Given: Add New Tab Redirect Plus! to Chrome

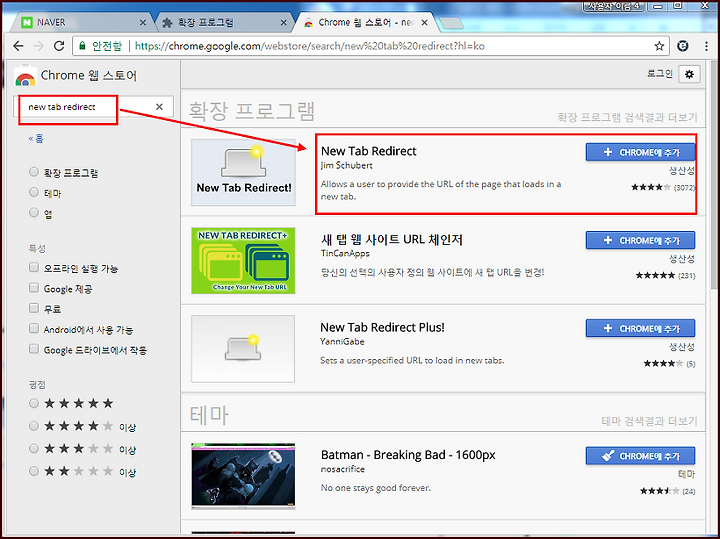Looking at the screenshot, I should tap(640, 328).
